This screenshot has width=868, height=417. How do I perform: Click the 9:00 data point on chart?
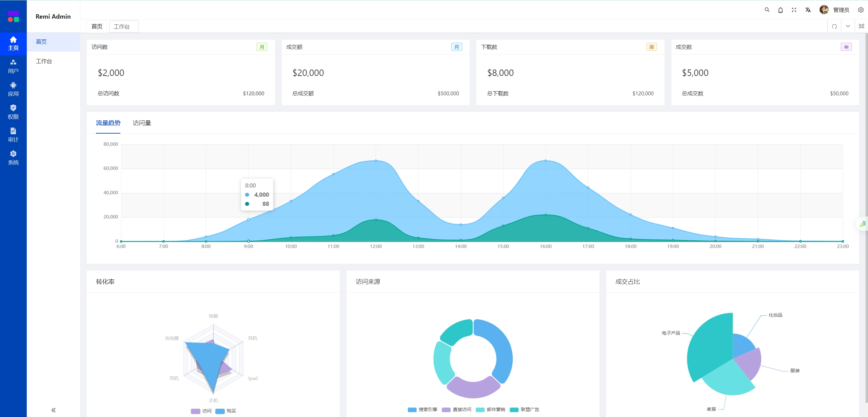(x=249, y=220)
